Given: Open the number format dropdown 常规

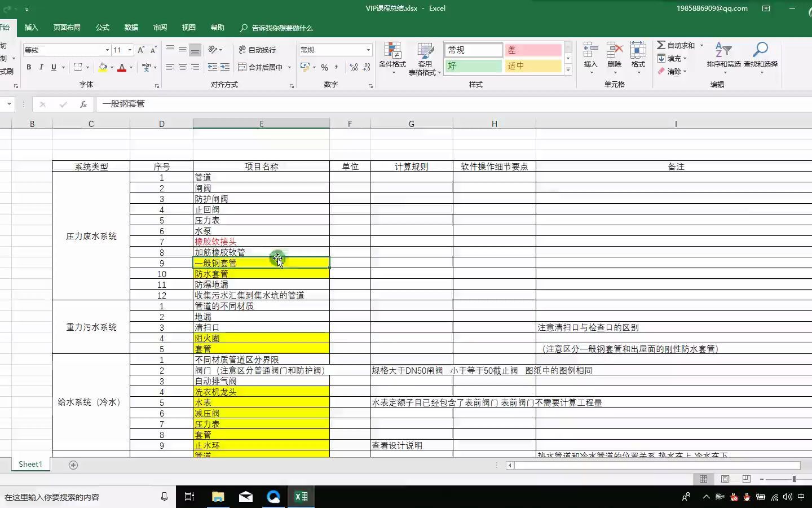Looking at the screenshot, I should [x=368, y=50].
